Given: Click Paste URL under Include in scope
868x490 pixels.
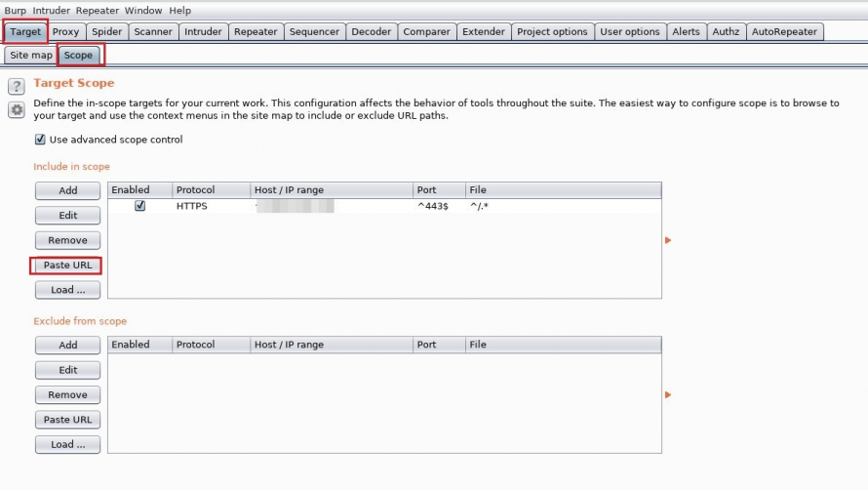Looking at the screenshot, I should pyautogui.click(x=67, y=265).
